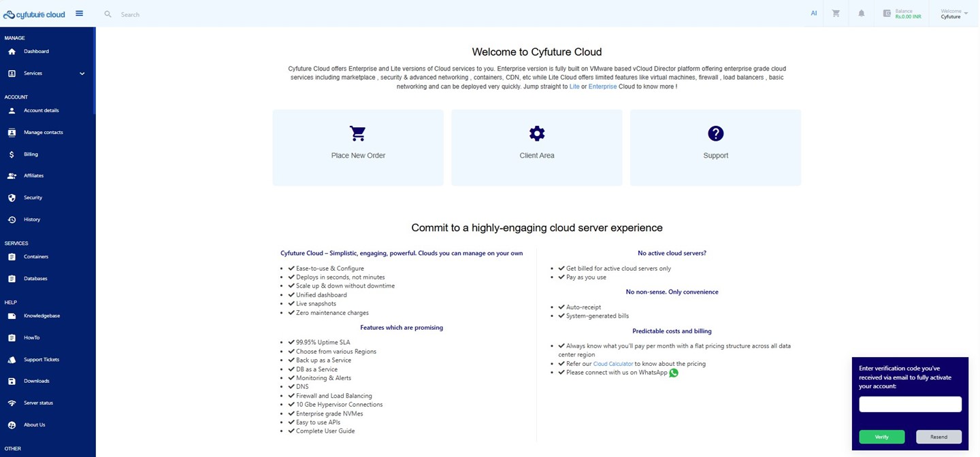Open Support Tickets from sidebar
The width and height of the screenshot is (980, 457).
point(42,360)
